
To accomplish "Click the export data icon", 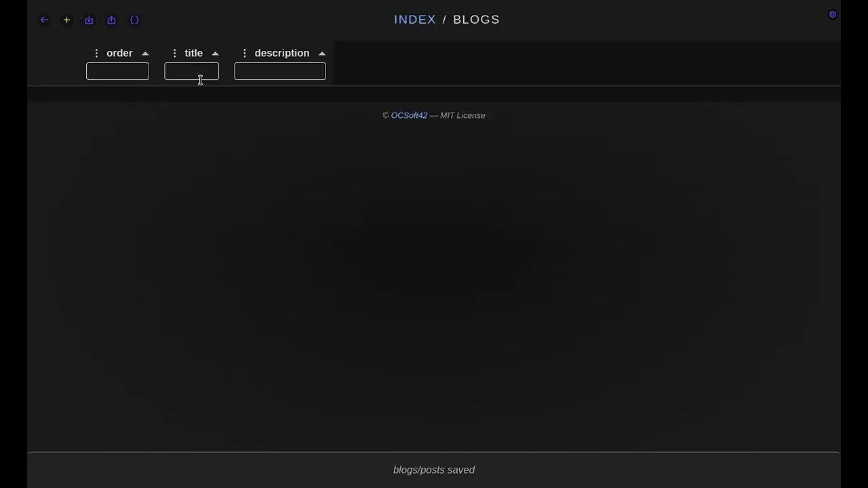I will pyautogui.click(x=111, y=20).
